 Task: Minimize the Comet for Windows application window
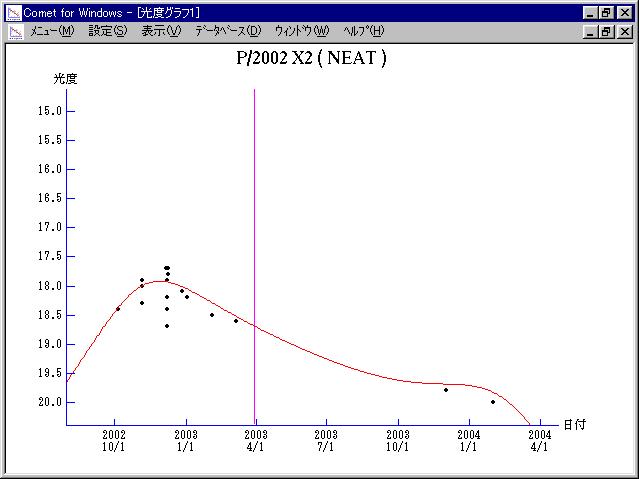[x=589, y=12]
